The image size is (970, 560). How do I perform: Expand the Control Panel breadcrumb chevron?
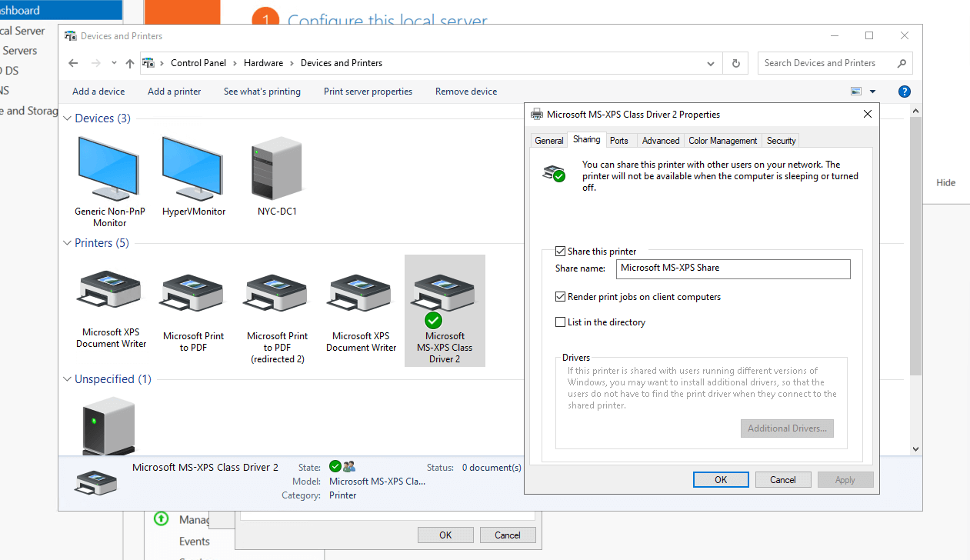tap(235, 63)
